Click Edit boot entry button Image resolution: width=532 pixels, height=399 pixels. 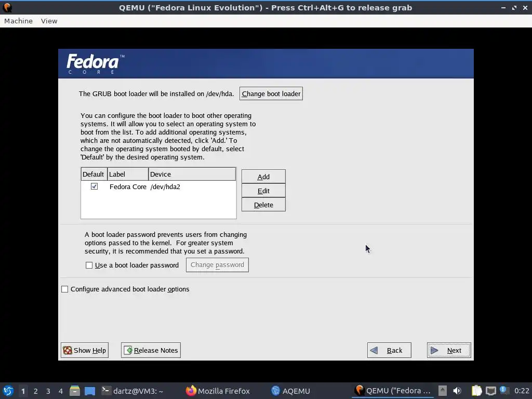click(x=263, y=191)
